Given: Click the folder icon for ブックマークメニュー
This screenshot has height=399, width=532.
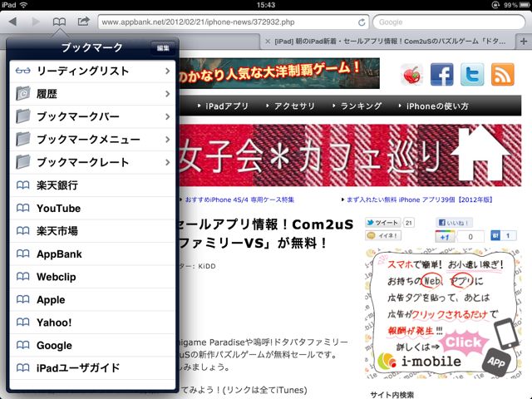Looking at the screenshot, I should point(22,139).
